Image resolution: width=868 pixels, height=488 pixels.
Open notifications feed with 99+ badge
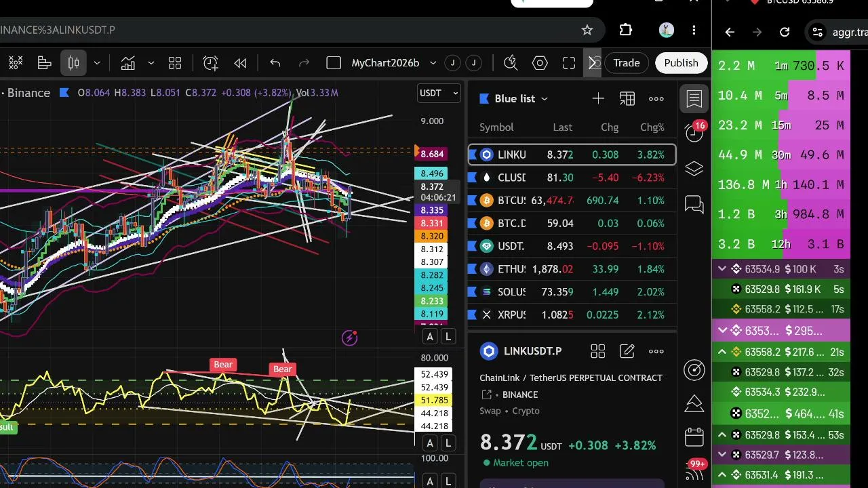click(x=695, y=470)
